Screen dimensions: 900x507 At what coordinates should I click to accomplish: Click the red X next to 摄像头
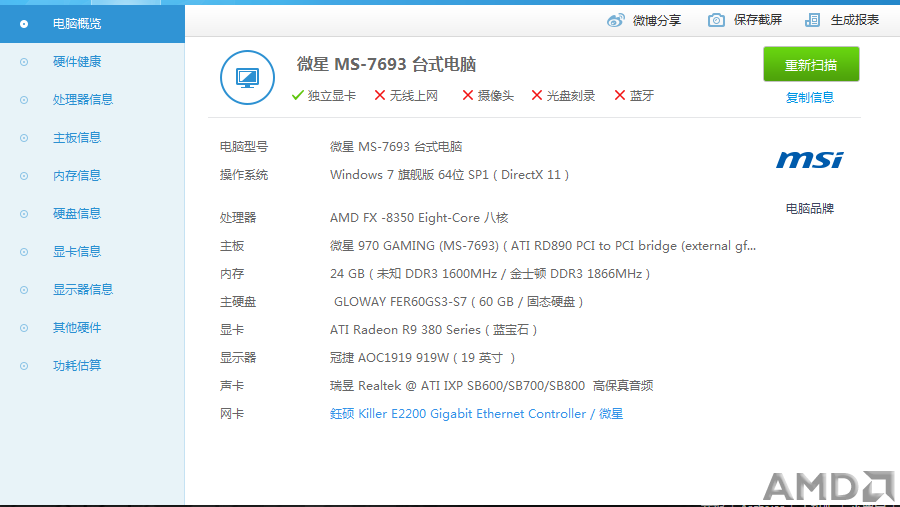click(x=468, y=95)
